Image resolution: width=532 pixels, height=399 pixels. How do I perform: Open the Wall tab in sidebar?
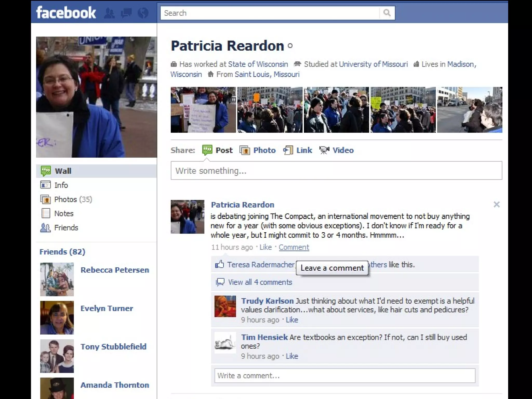point(63,171)
